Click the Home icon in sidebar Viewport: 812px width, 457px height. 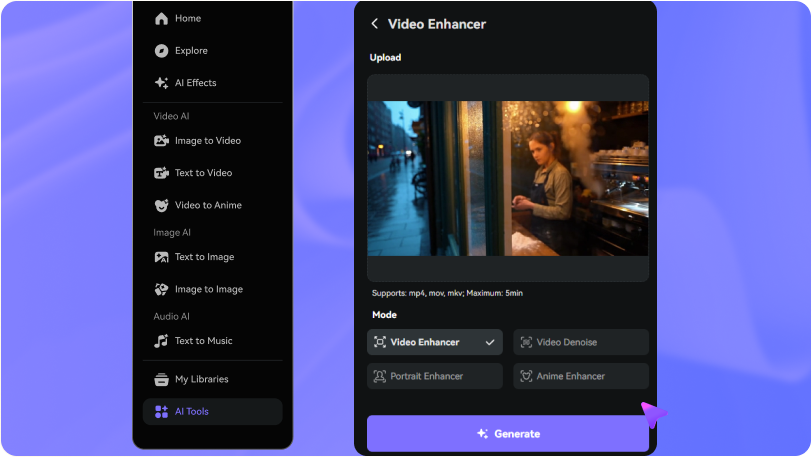coord(161,19)
